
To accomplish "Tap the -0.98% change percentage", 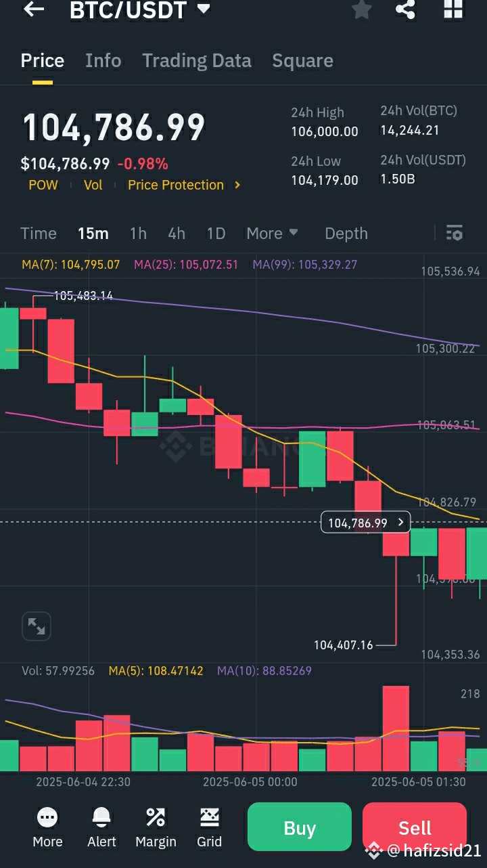I will 143,164.
